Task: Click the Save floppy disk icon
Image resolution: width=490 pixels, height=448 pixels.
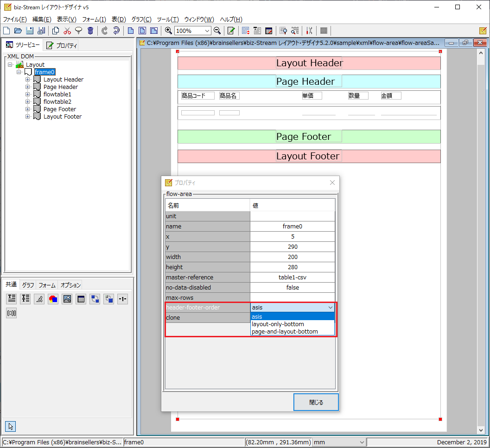Action: tap(30, 31)
